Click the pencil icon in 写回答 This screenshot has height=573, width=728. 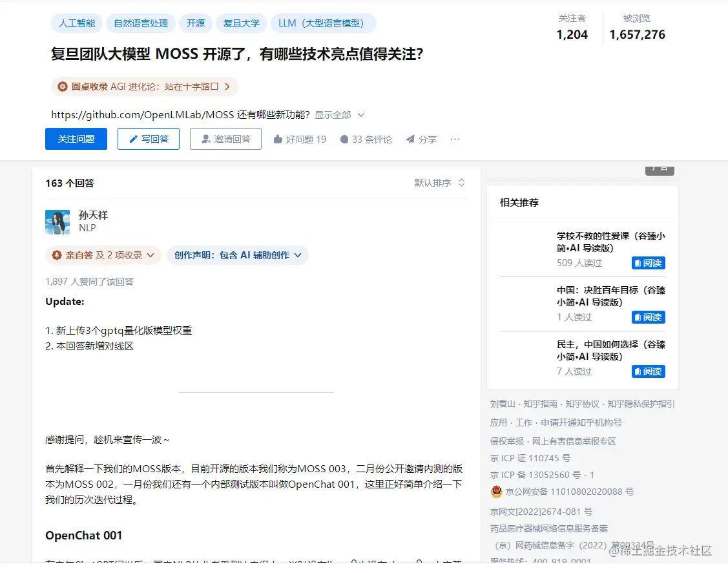(133, 139)
